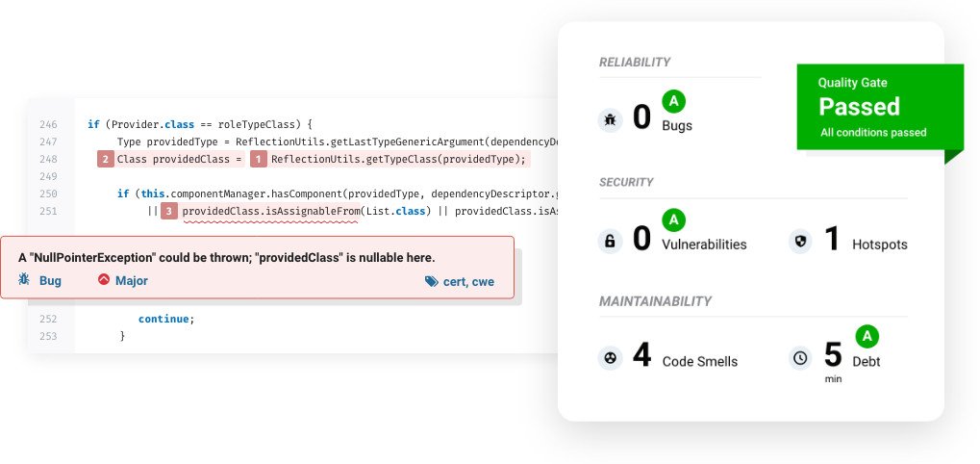Click the shield icon next to Hotspots
Viewport: 980px width, 464px height.
coord(800,241)
